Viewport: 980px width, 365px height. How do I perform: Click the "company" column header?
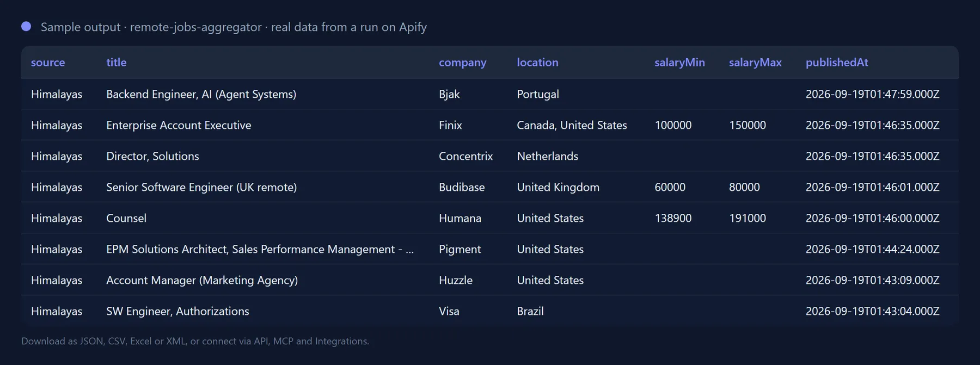pyautogui.click(x=463, y=63)
